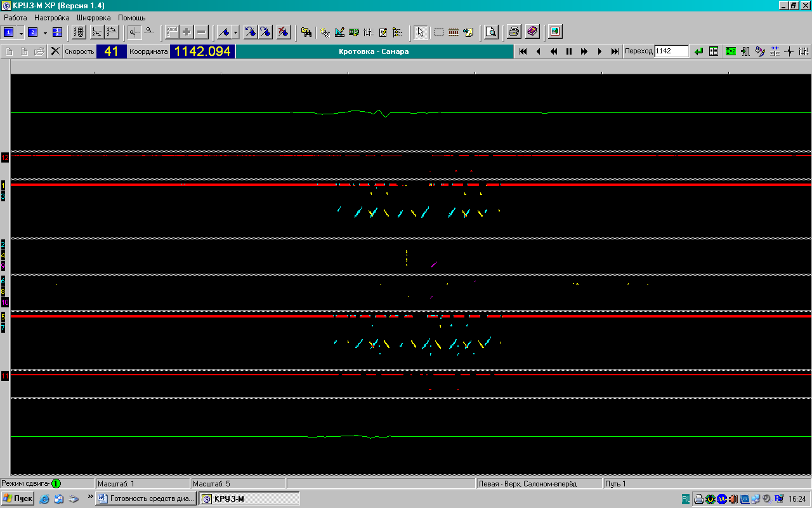Click the green enter arrow next to Переход

pos(698,51)
